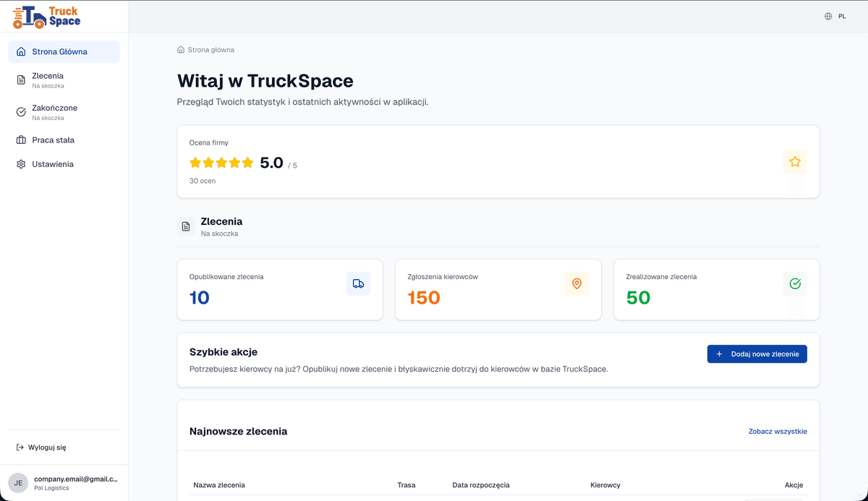Click the five yellow rating stars
This screenshot has height=501, width=868.
tap(221, 163)
